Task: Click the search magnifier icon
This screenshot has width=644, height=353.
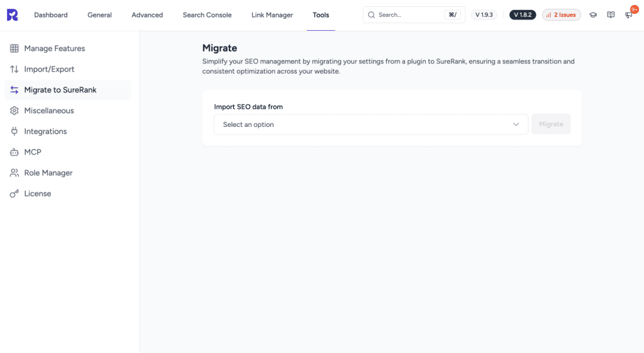Action: click(x=371, y=14)
